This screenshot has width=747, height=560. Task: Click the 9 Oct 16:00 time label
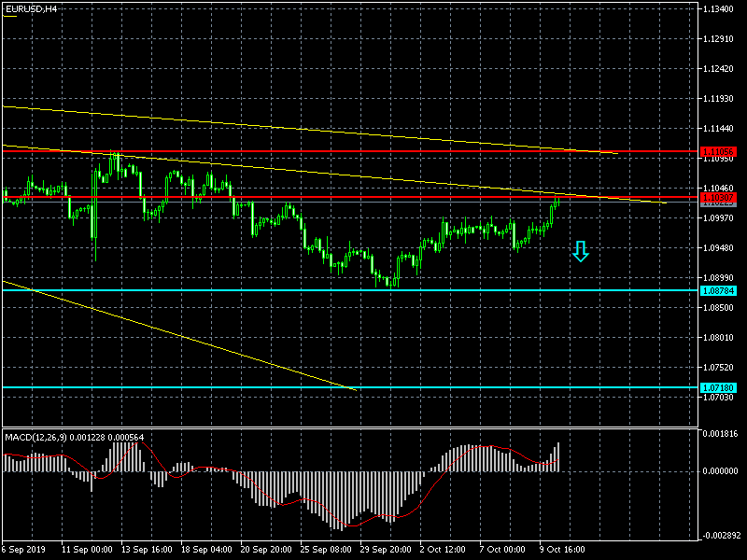click(560, 550)
